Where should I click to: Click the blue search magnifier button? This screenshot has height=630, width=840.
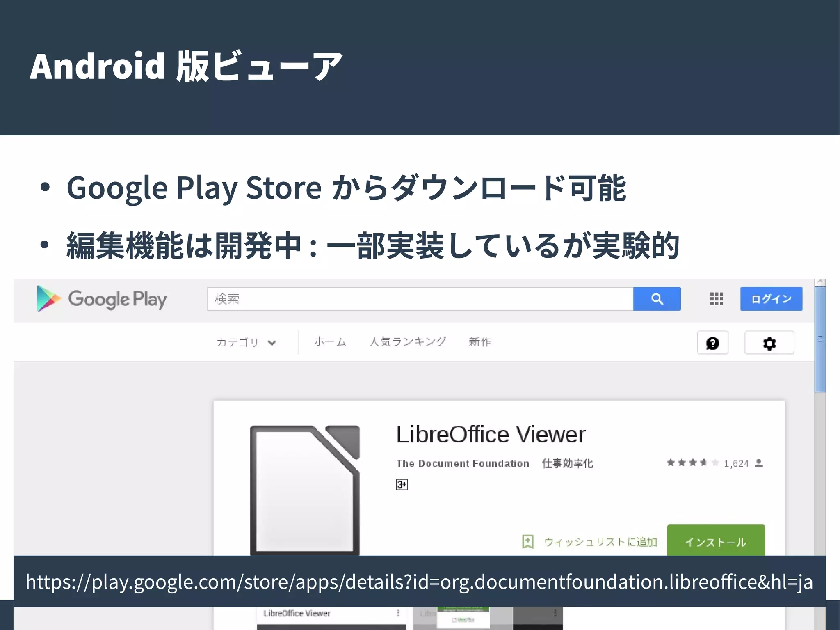pyautogui.click(x=657, y=299)
